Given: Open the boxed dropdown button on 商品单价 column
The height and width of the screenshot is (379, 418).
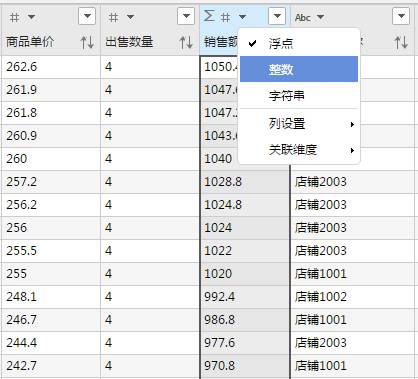Looking at the screenshot, I should [x=87, y=16].
